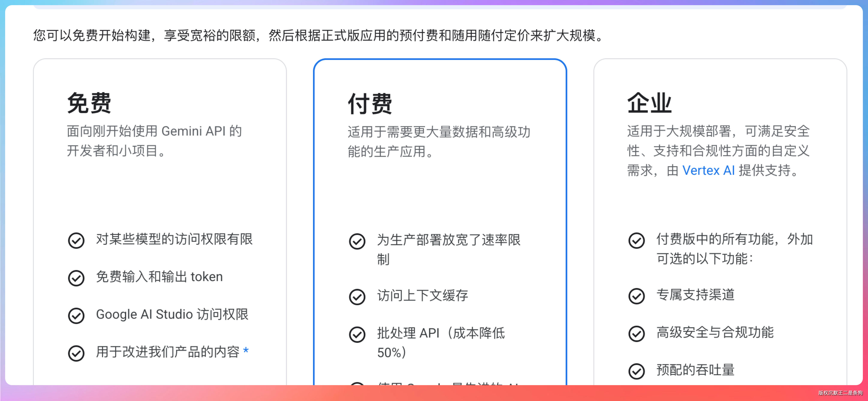Click the check icon next to 用于改进我们产品的内容

76,353
